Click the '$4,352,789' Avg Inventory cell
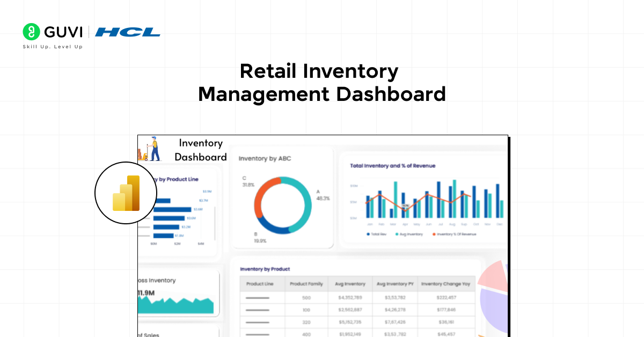Screen dimensions: 644x337 (350, 297)
